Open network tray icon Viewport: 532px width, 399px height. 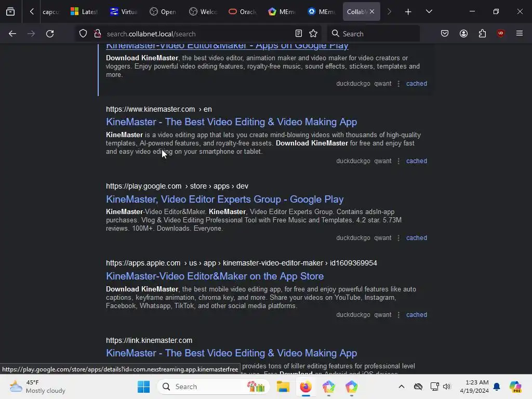[434, 387]
